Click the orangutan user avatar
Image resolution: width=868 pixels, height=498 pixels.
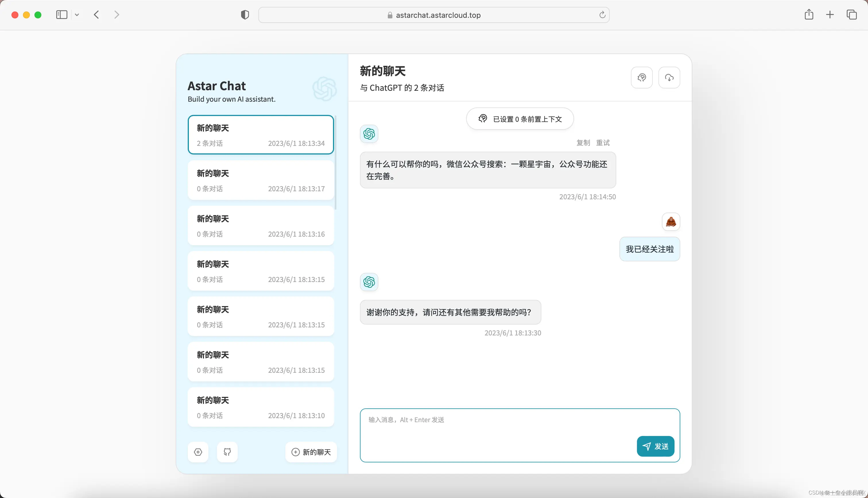click(671, 222)
